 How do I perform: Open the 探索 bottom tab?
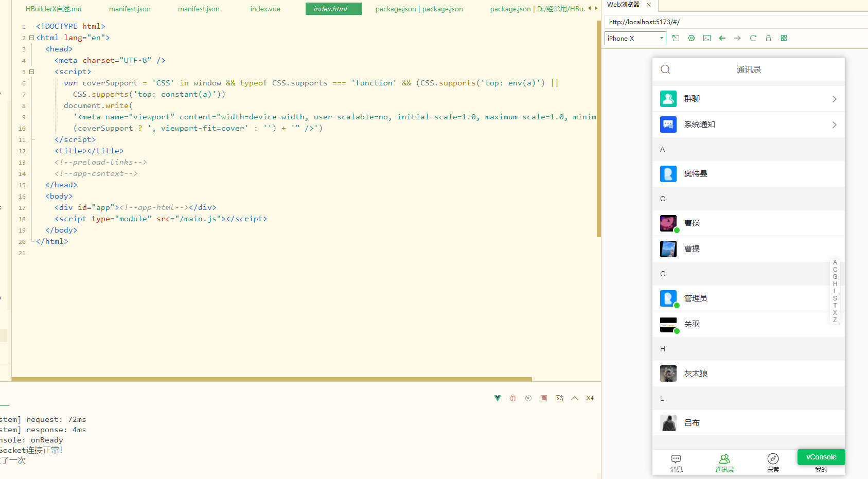[x=773, y=463]
